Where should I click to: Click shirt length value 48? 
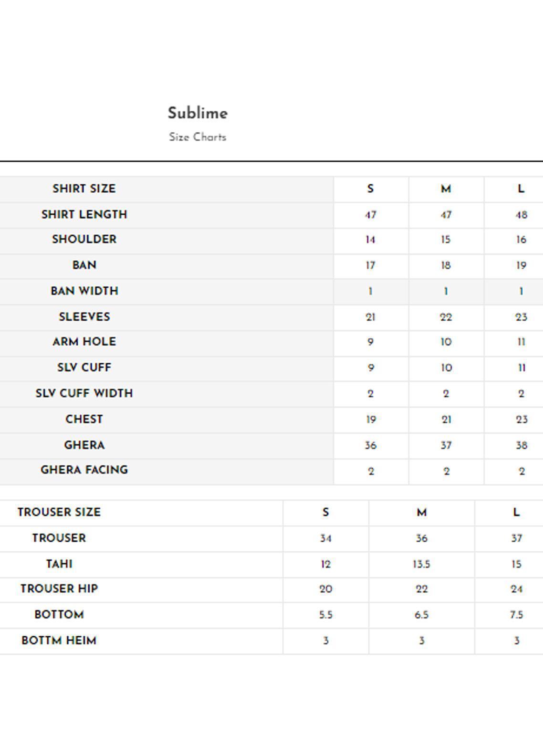[521, 215]
